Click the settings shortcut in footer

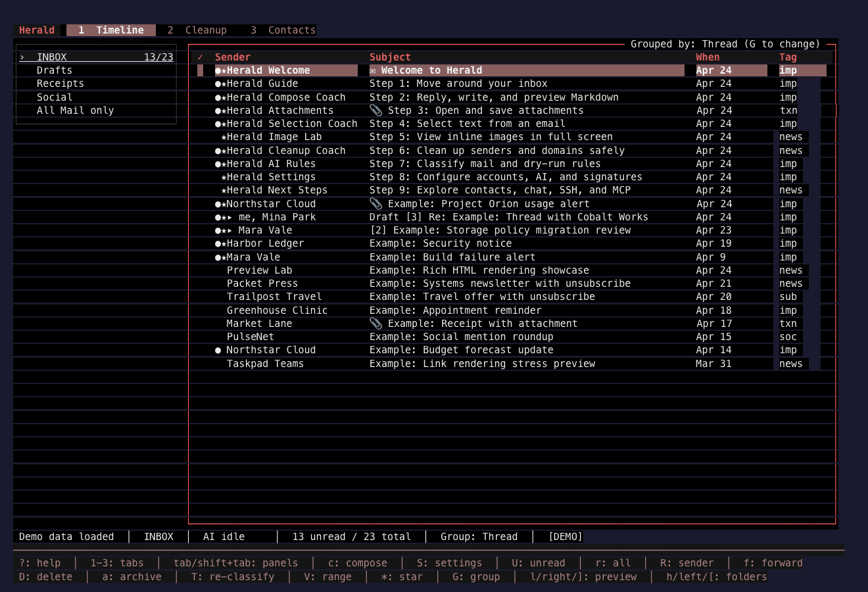tap(449, 563)
